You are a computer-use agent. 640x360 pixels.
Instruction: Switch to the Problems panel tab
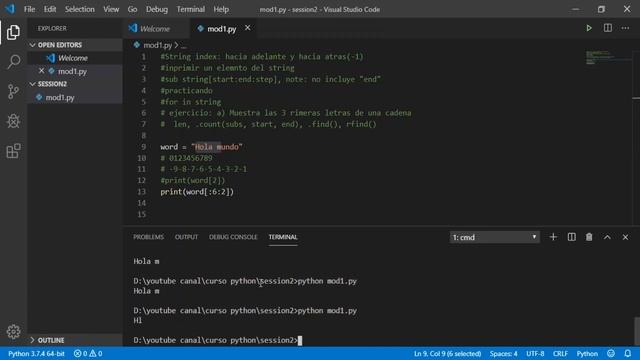click(148, 237)
